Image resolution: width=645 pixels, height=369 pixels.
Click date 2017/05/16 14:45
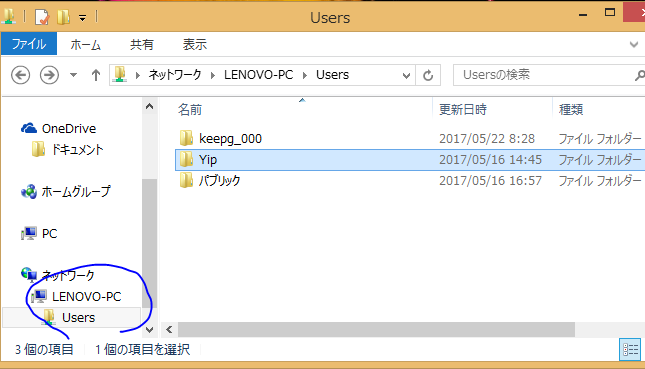[x=490, y=160]
